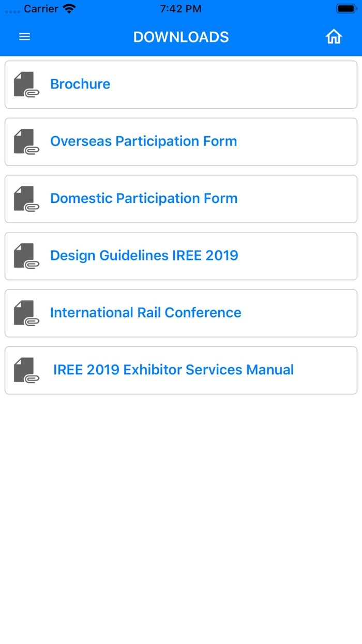Open the Domestic Participation Form

144,199
